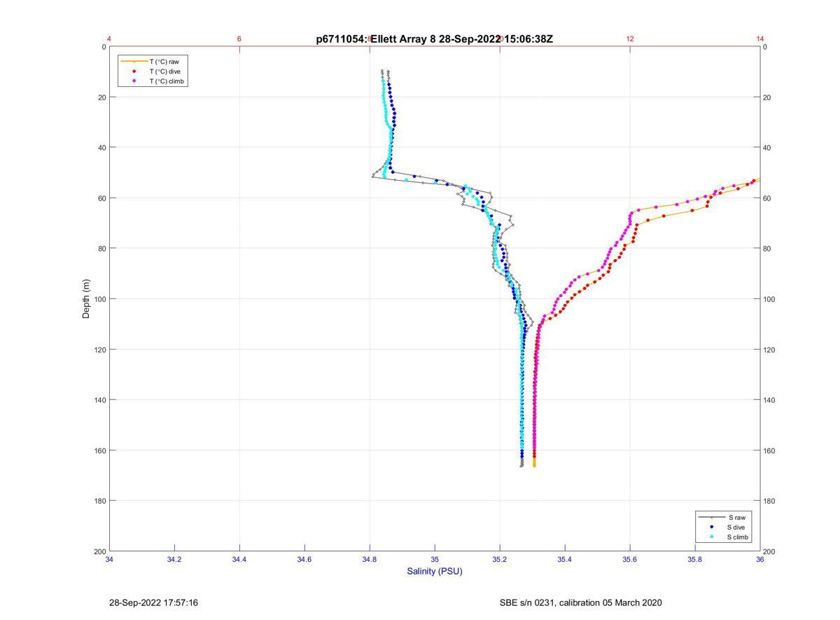Click the red '6' temperature tick label
This screenshot has height=620, width=840.
(239, 39)
